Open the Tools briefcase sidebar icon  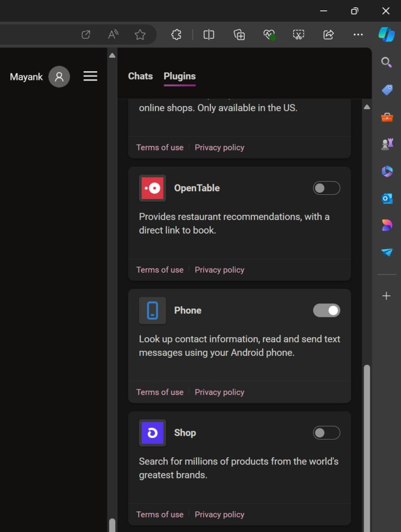coord(387,117)
